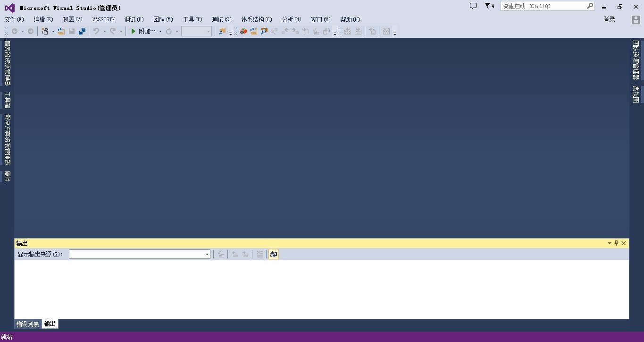Click the account avatar icon next to 登录
644x342 pixels.
636,19
